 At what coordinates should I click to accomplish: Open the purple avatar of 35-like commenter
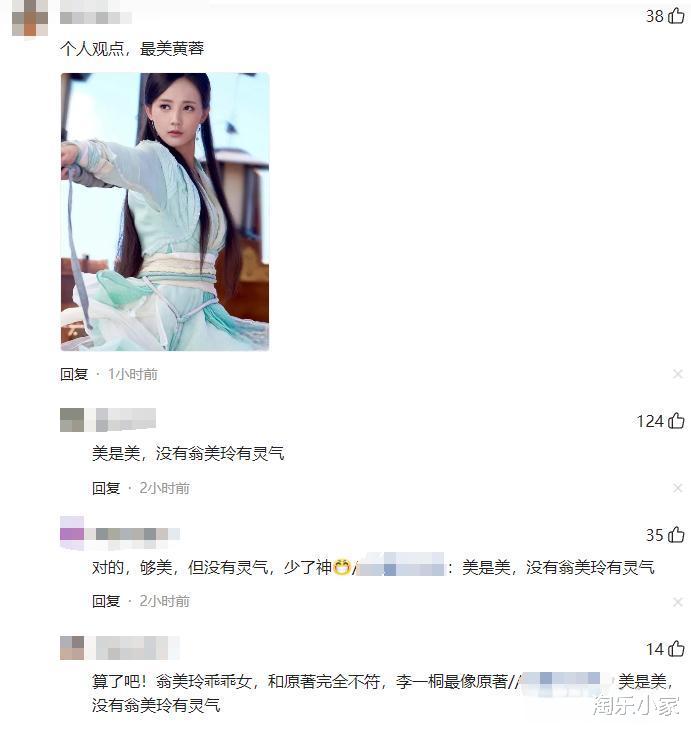72,534
